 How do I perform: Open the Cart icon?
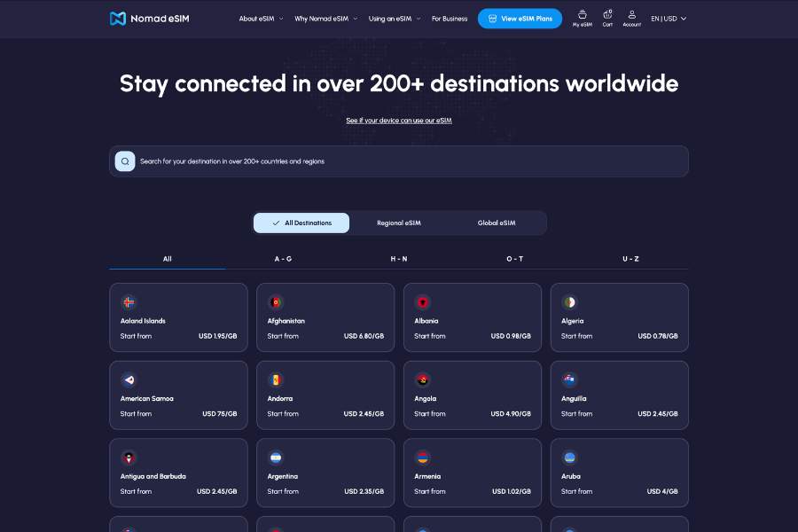[x=607, y=19]
